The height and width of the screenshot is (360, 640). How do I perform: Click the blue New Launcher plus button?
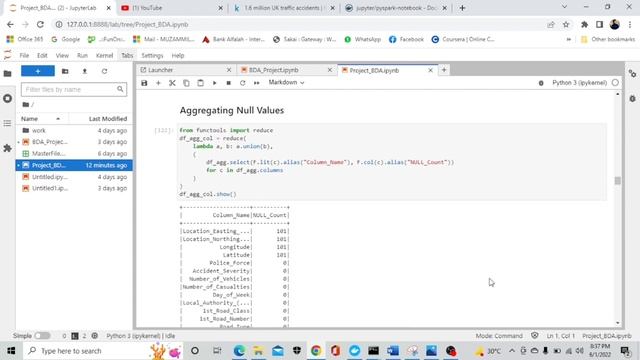point(38,71)
